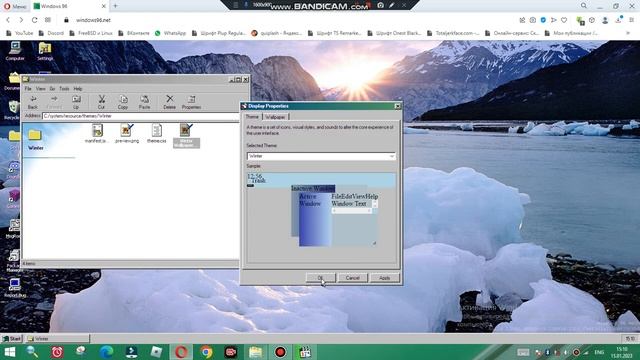Click the Windows 96 Start button
The width and height of the screenshot is (640, 360).
(12, 338)
